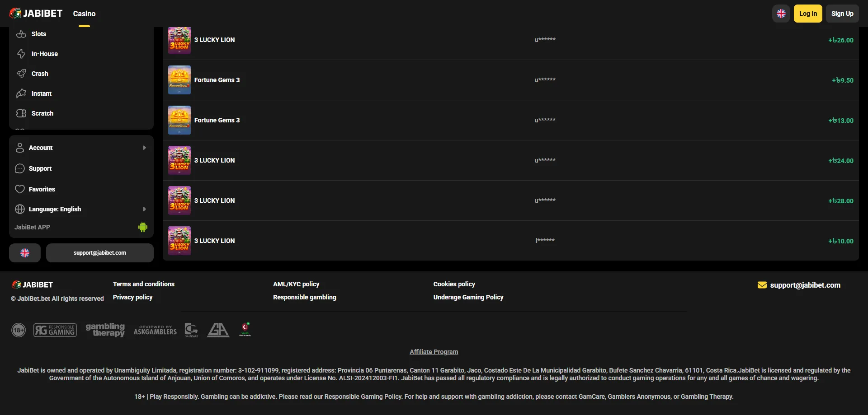
Task: Open the Slots menu item
Action: click(x=81, y=34)
